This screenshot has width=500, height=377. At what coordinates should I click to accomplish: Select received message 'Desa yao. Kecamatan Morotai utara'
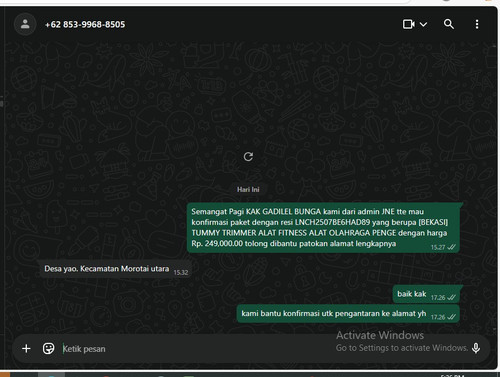pyautogui.click(x=115, y=269)
